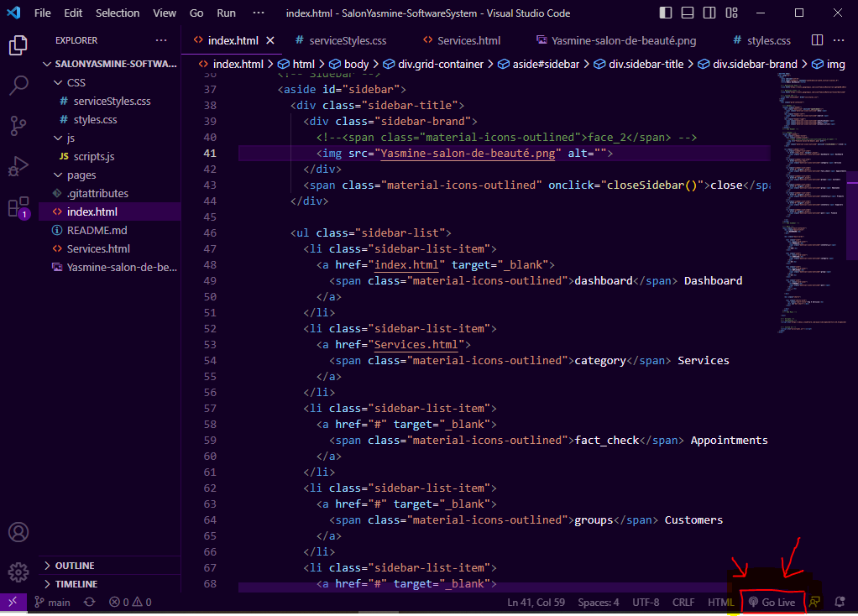Select index.html in the explorer tree
The image size is (858, 616).
[x=109, y=211]
